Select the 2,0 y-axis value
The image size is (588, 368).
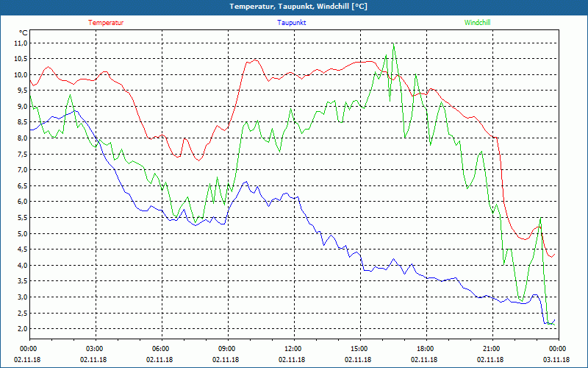click(22, 329)
